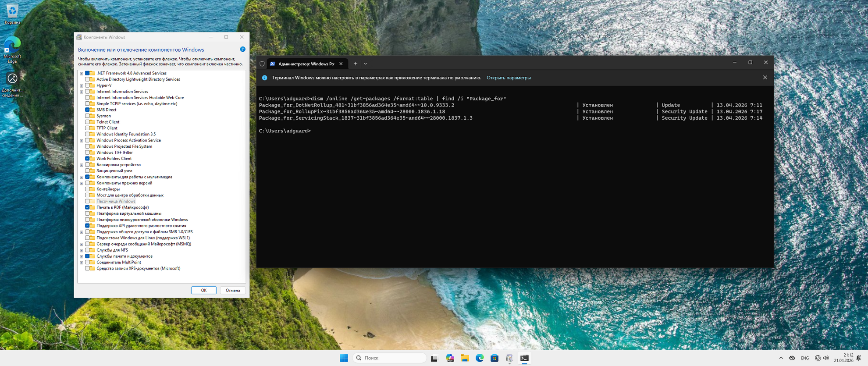The image size is (868, 366).
Task: Enable the Telnet Client checkbox
Action: click(x=87, y=122)
